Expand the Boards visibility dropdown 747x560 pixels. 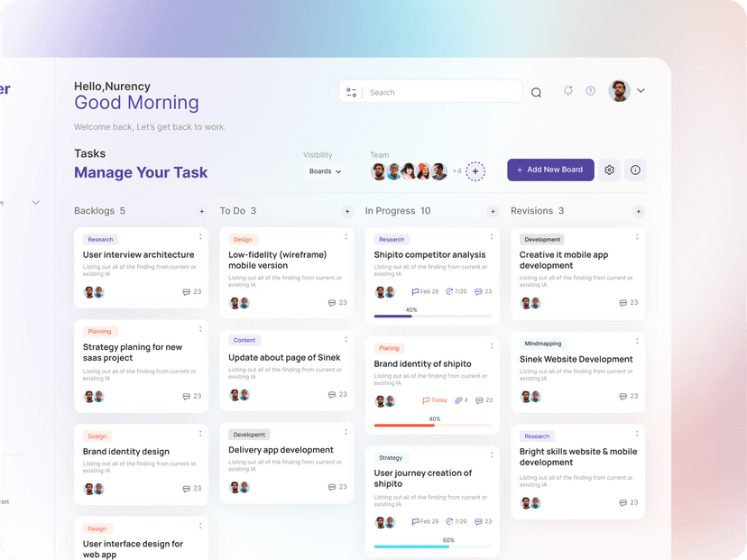tap(325, 171)
